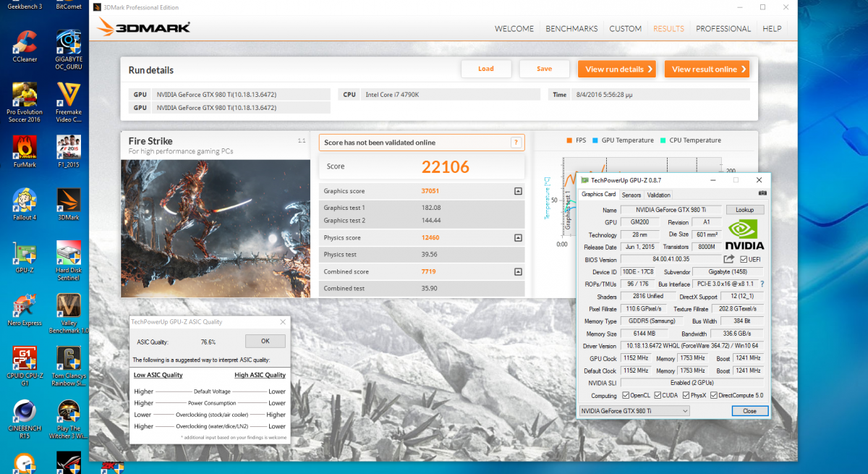868x474 pixels.
Task: Click OK in the ASIC Quality dialog
Action: click(265, 341)
